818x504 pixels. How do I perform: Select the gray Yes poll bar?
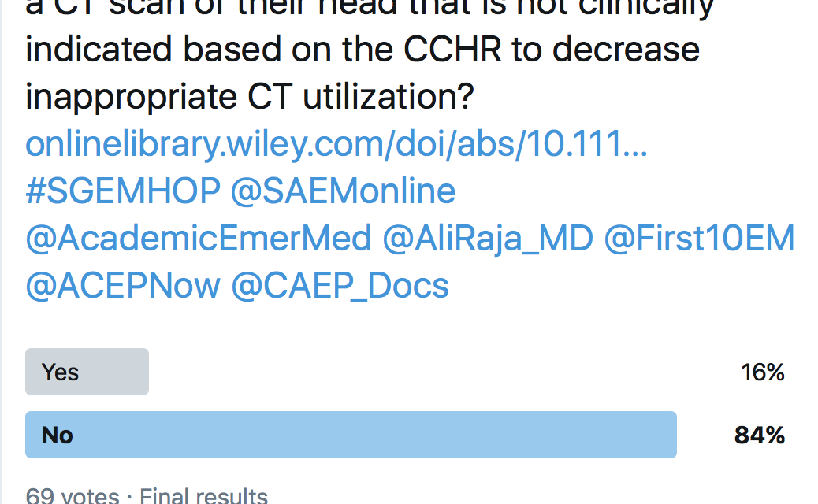pyautogui.click(x=87, y=372)
